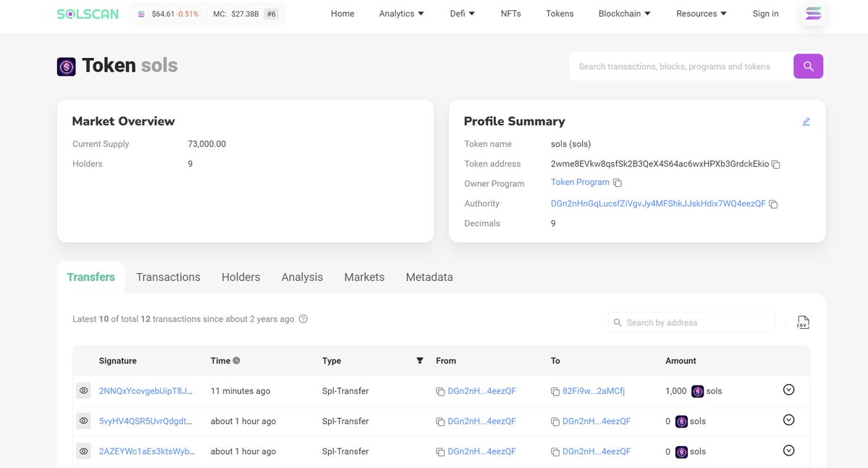Toggle eye icon for 2NNQxY transaction
Viewport: 868px width, 468px height.
[x=84, y=390]
